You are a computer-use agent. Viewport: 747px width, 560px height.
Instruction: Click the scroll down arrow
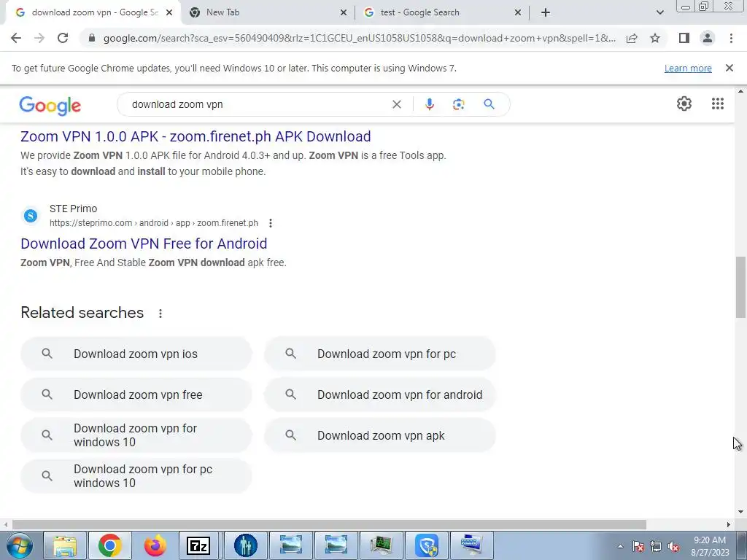740,512
